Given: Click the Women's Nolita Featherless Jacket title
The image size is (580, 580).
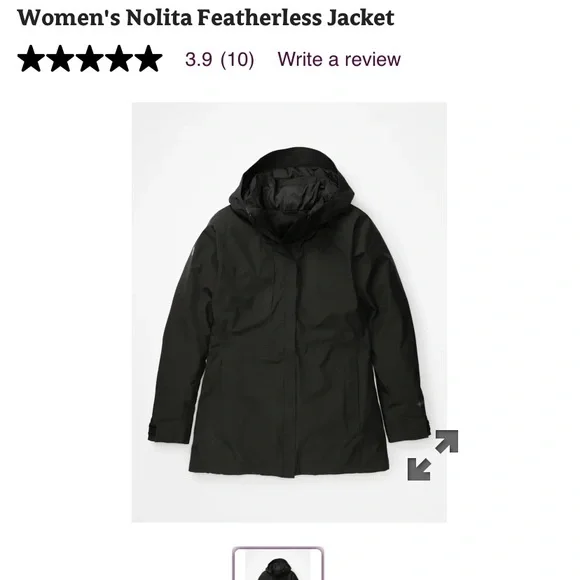Looking at the screenshot, I should click(x=206, y=17).
